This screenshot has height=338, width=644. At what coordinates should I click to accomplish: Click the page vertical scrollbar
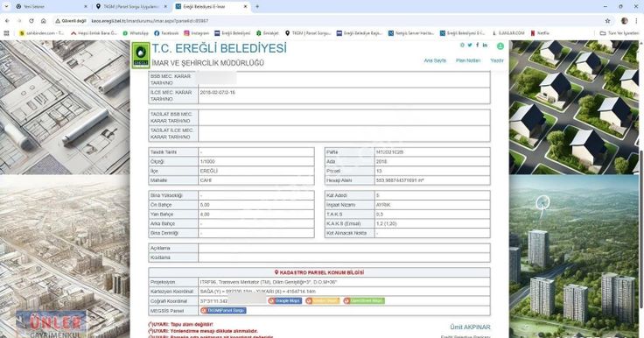(641, 229)
